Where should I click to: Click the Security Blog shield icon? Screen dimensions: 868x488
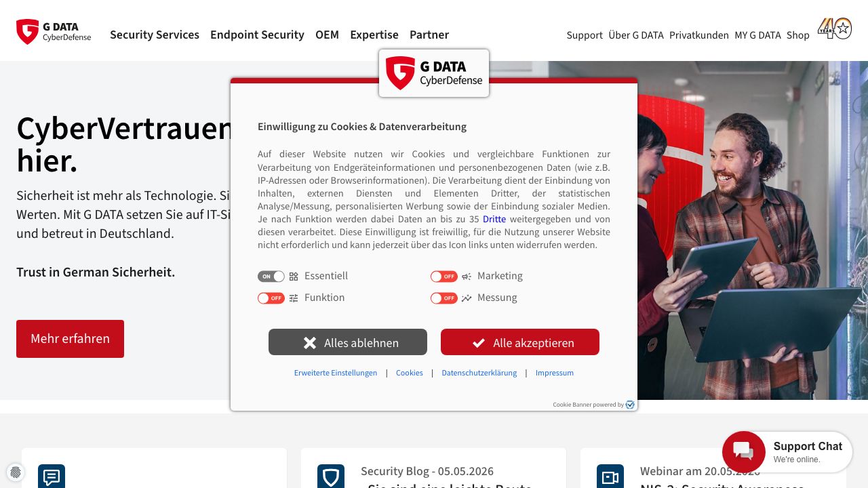pyautogui.click(x=331, y=477)
